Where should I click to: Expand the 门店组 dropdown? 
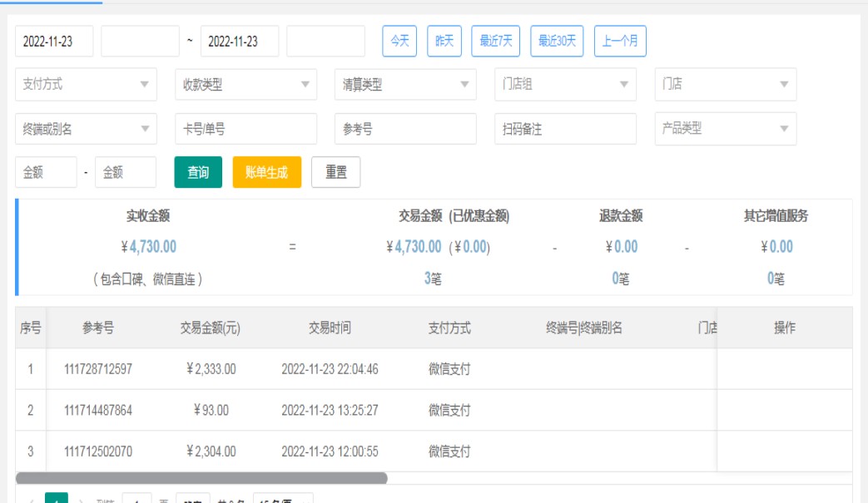pos(565,85)
